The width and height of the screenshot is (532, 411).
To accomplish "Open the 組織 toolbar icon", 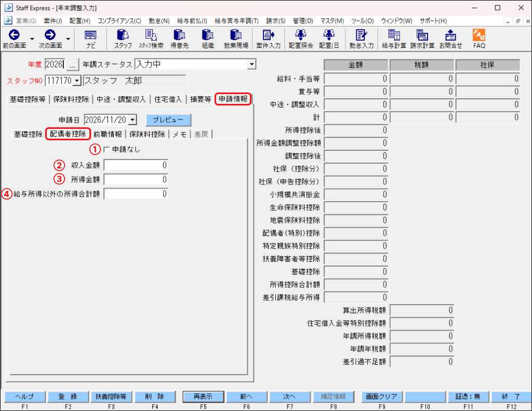I will click(x=208, y=38).
